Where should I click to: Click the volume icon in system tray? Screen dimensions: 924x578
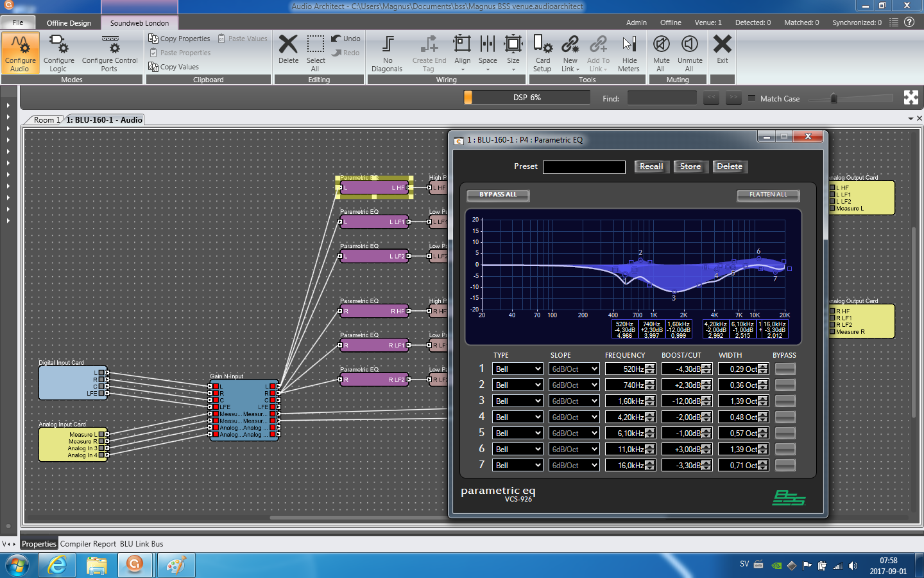tap(853, 566)
